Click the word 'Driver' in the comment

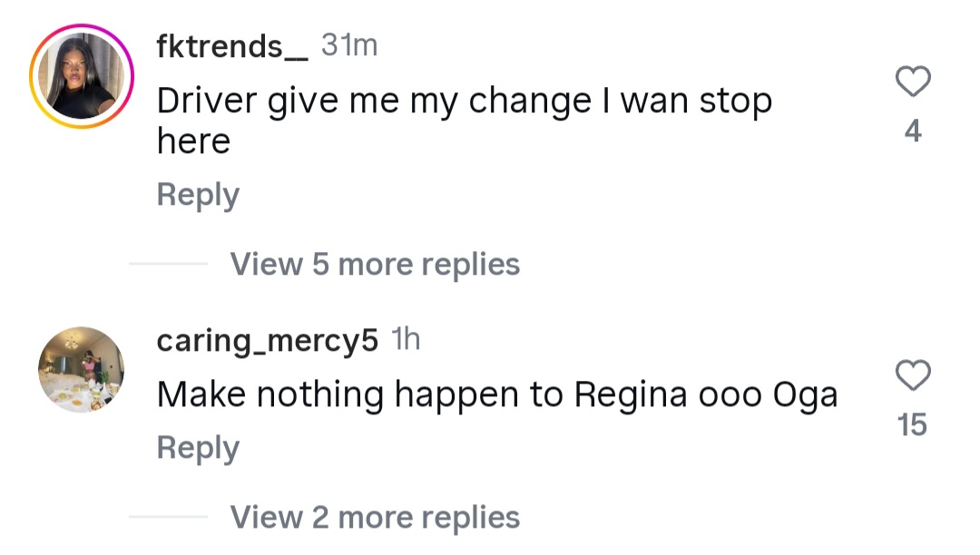coord(208,102)
